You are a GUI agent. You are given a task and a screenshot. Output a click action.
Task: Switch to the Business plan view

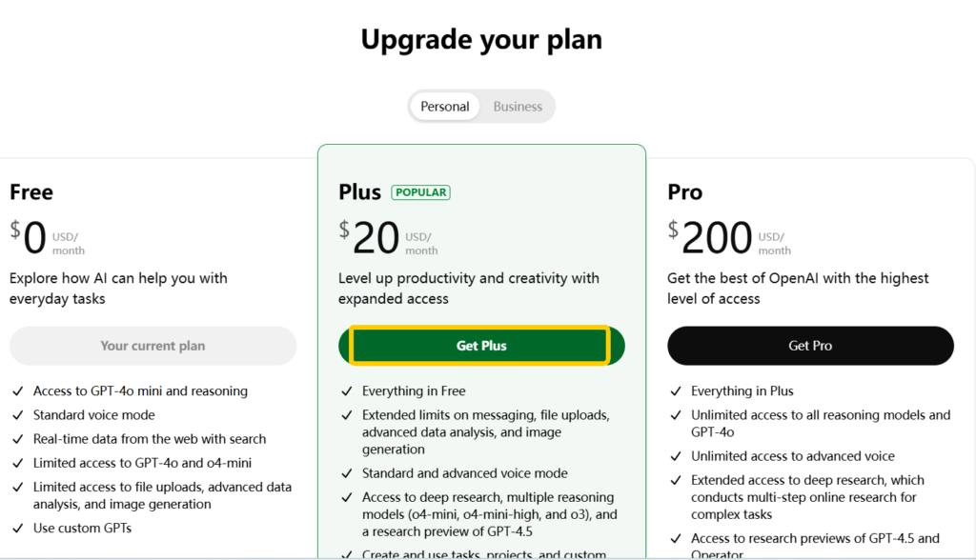(518, 106)
